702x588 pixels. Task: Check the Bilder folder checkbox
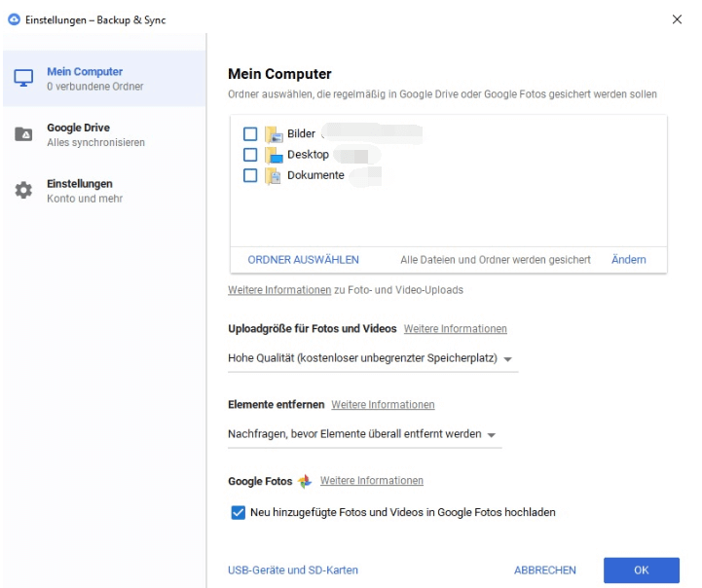click(250, 133)
